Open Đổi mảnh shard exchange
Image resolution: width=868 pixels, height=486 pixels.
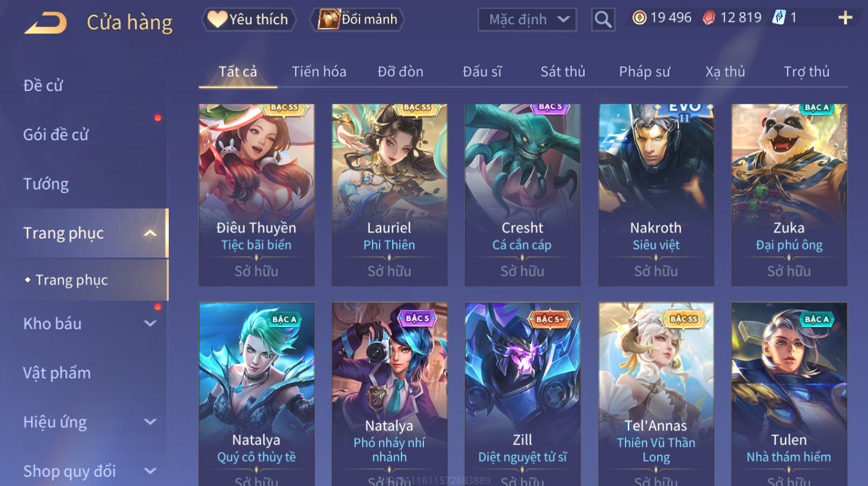pyautogui.click(x=357, y=19)
